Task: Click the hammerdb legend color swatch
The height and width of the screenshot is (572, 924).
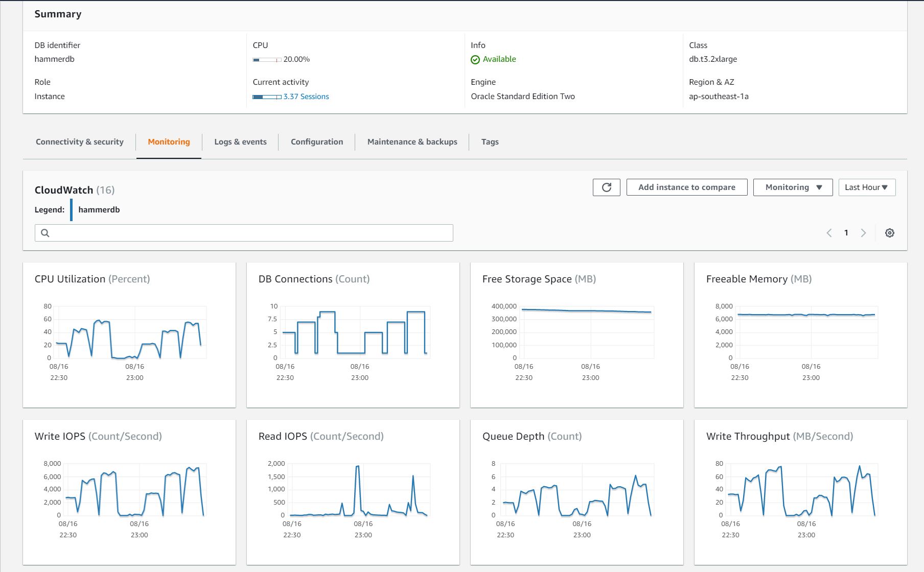Action: pyautogui.click(x=71, y=210)
